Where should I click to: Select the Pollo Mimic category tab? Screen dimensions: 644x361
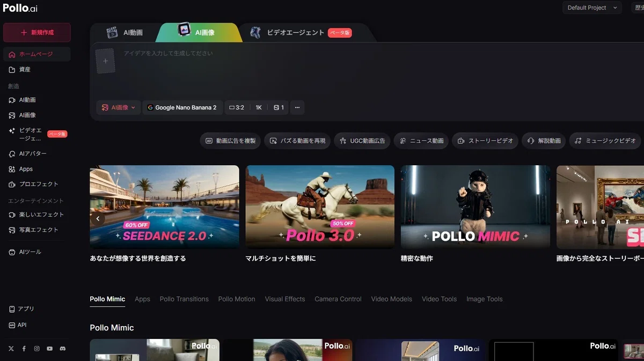click(x=107, y=299)
